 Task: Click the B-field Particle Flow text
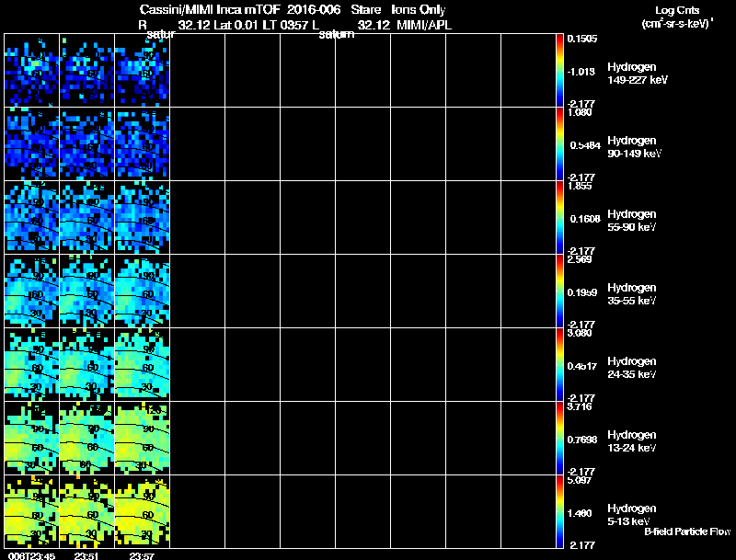687,531
